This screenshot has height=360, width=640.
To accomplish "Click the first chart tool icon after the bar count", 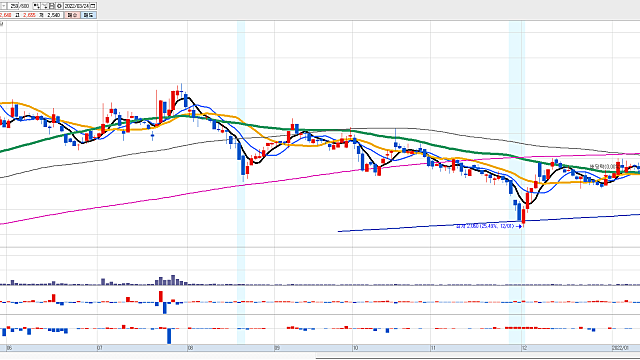I will click(x=36, y=6).
